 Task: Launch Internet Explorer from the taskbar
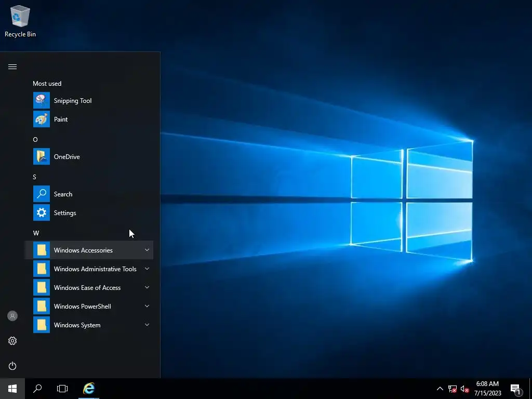[89, 389]
